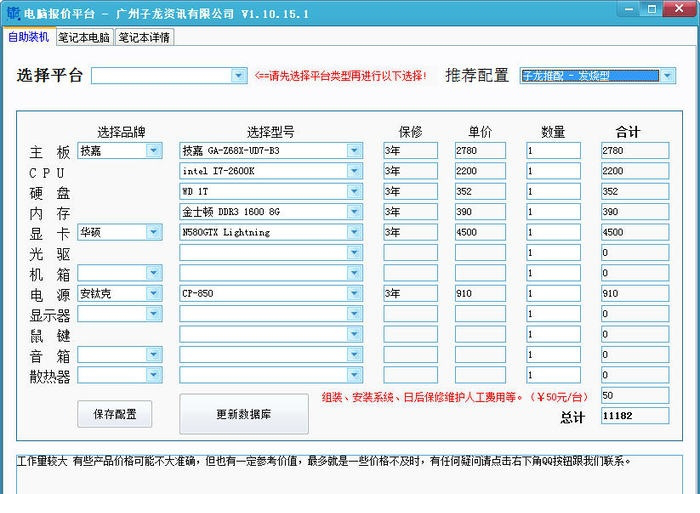The width and height of the screenshot is (700, 513).
Task: Click the CPU unit price 2200 field
Action: click(480, 171)
